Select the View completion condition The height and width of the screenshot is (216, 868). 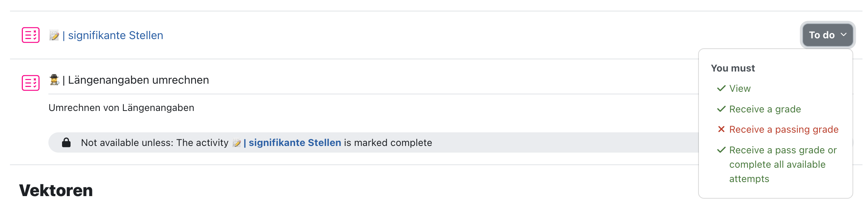pos(740,88)
